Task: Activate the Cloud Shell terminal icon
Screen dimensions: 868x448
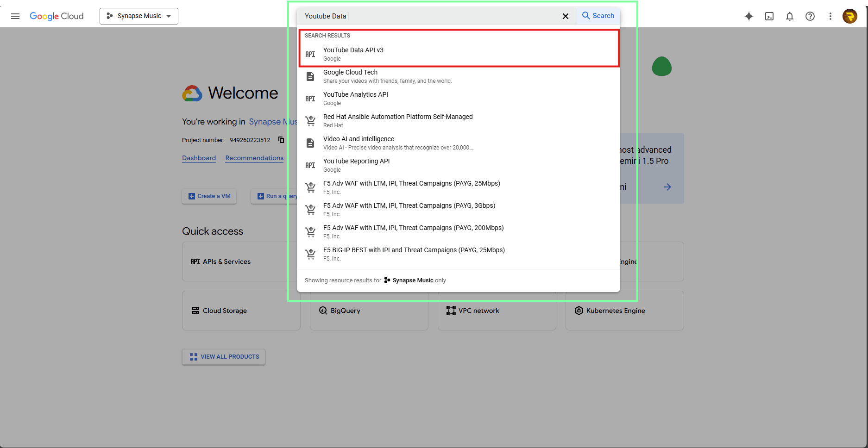Action: click(x=769, y=16)
